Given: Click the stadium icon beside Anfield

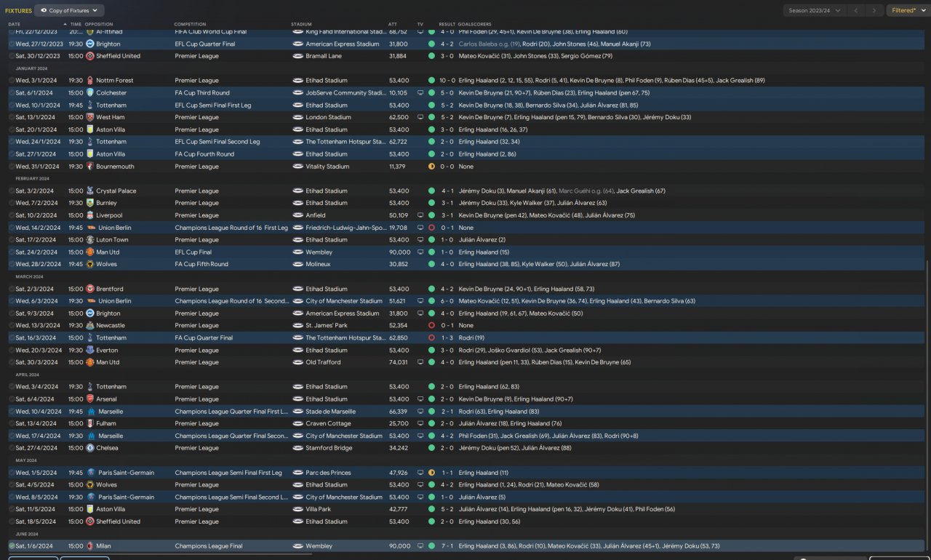Looking at the screenshot, I should pyautogui.click(x=297, y=215).
